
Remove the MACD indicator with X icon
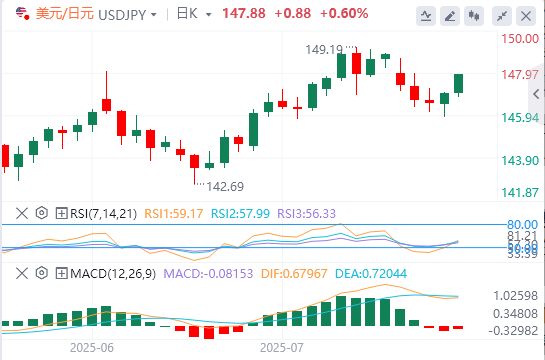22,273
